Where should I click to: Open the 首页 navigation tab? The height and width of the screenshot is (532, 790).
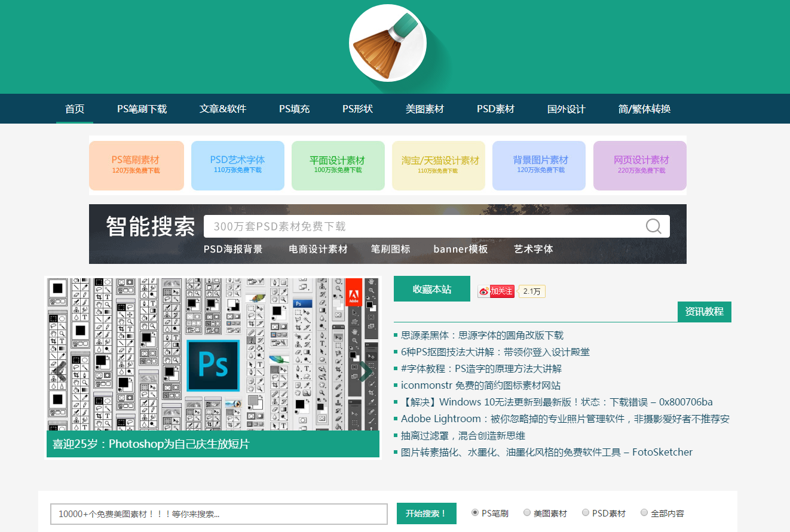tap(75, 109)
